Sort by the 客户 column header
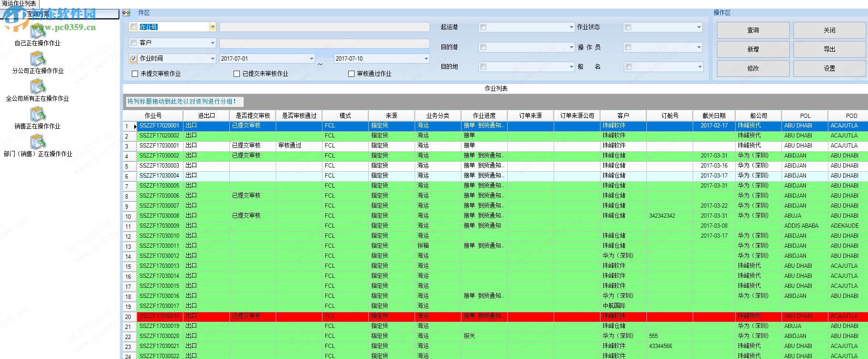 point(623,116)
